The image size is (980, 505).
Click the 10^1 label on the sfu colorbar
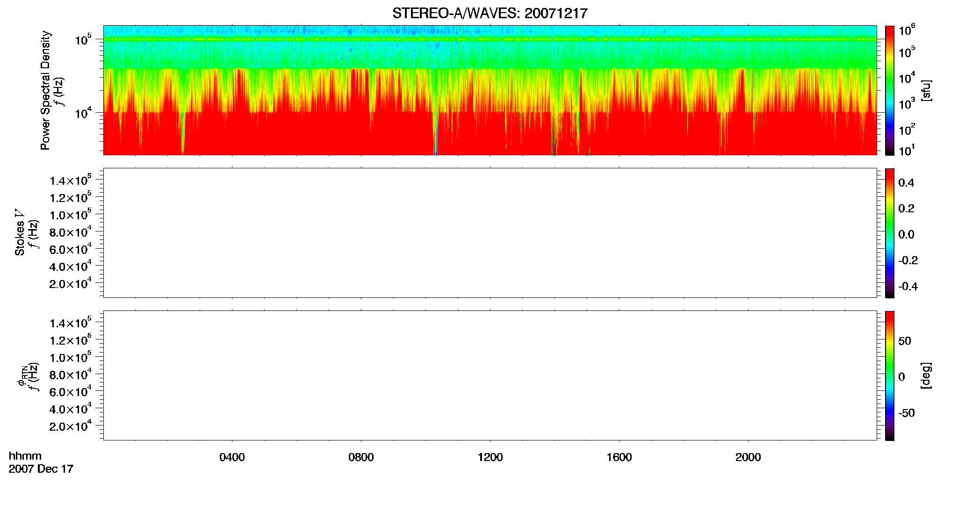pyautogui.click(x=907, y=151)
